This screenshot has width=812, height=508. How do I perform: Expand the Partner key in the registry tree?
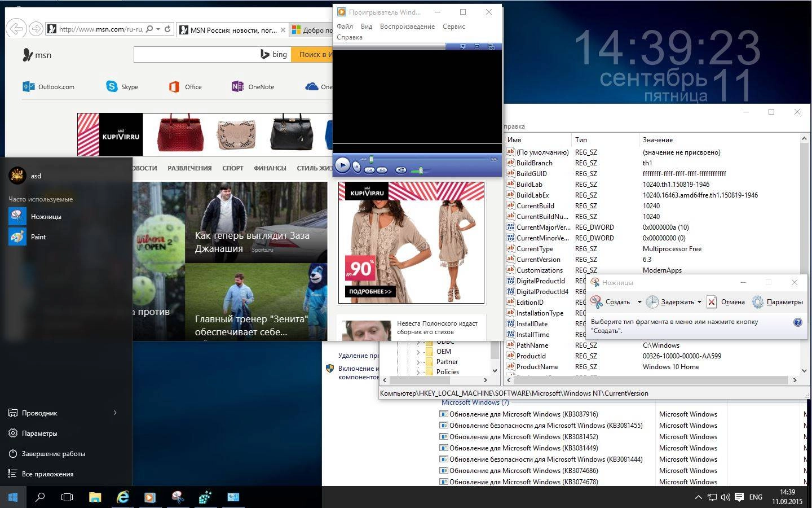coord(418,362)
